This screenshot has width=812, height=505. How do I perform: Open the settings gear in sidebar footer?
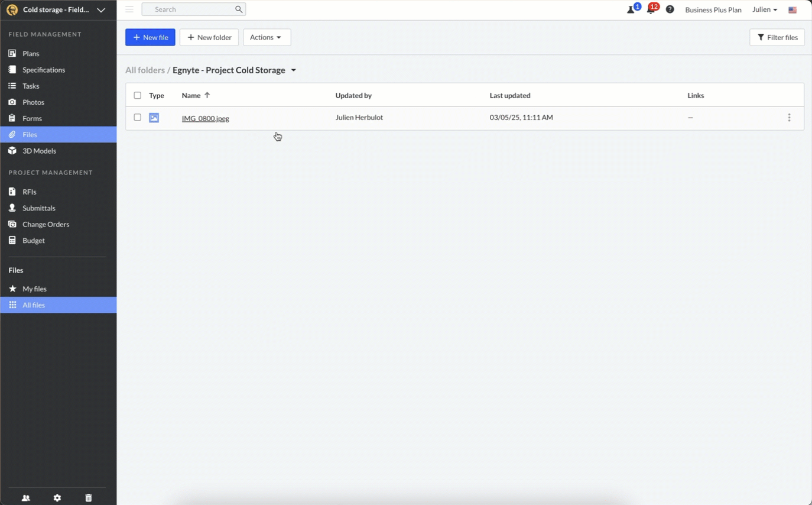tap(57, 498)
